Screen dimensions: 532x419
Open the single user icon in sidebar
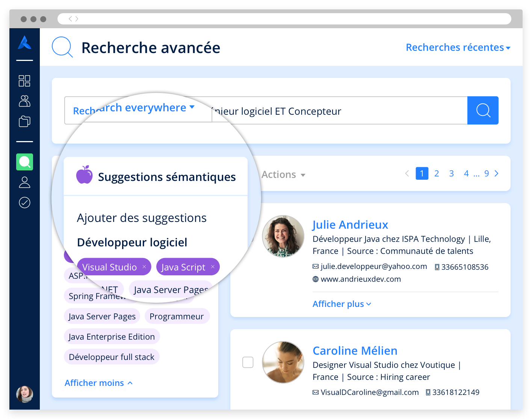click(x=24, y=182)
